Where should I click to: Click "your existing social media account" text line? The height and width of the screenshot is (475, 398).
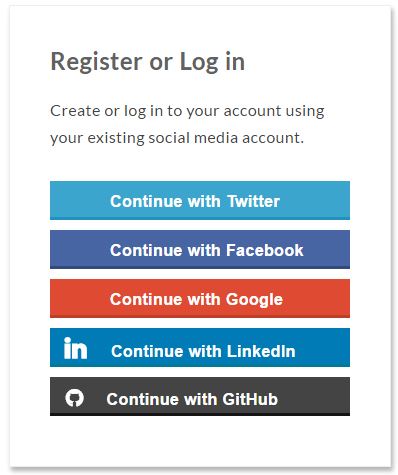click(x=177, y=138)
